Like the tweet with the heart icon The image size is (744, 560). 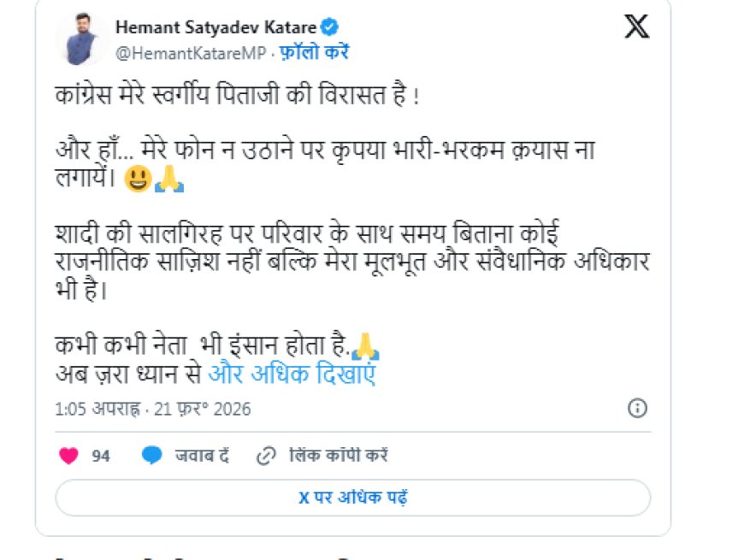[69, 456]
